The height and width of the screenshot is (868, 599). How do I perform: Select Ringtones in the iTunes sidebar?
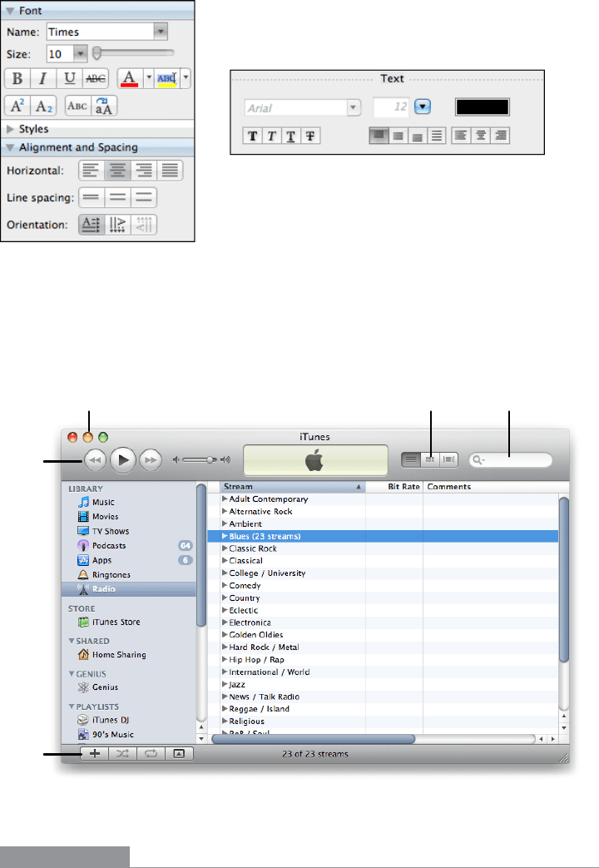point(111,574)
